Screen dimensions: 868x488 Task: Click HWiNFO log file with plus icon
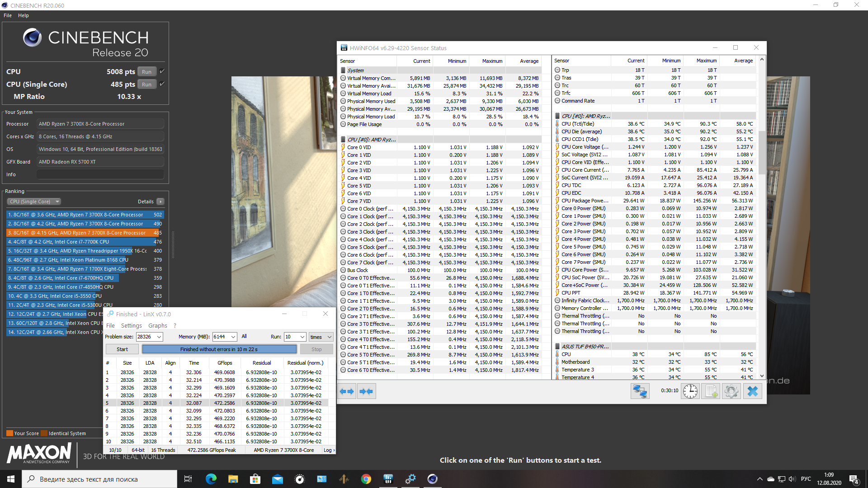(x=711, y=391)
